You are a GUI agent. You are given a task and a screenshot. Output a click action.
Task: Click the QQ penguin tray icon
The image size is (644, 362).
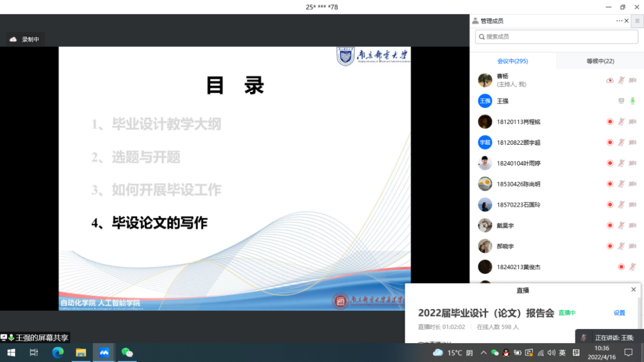tap(506, 353)
